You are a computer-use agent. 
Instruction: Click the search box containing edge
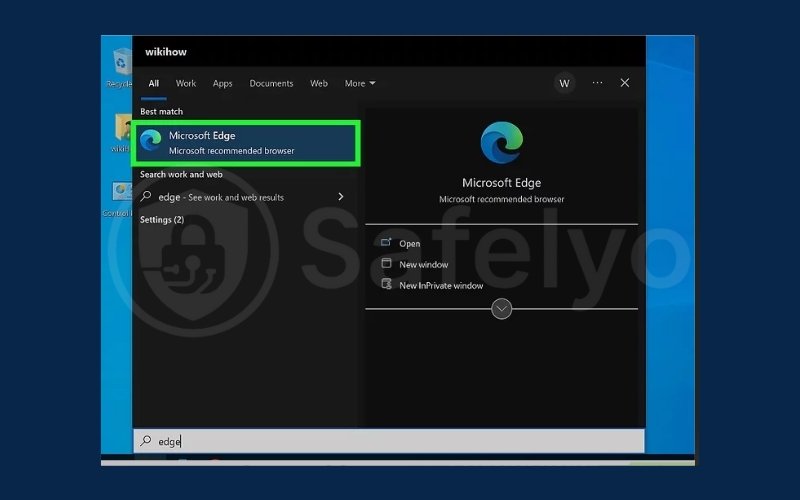click(x=389, y=441)
